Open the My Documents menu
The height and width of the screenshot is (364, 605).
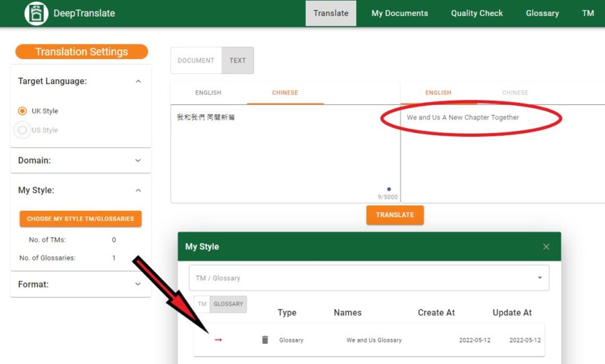400,13
